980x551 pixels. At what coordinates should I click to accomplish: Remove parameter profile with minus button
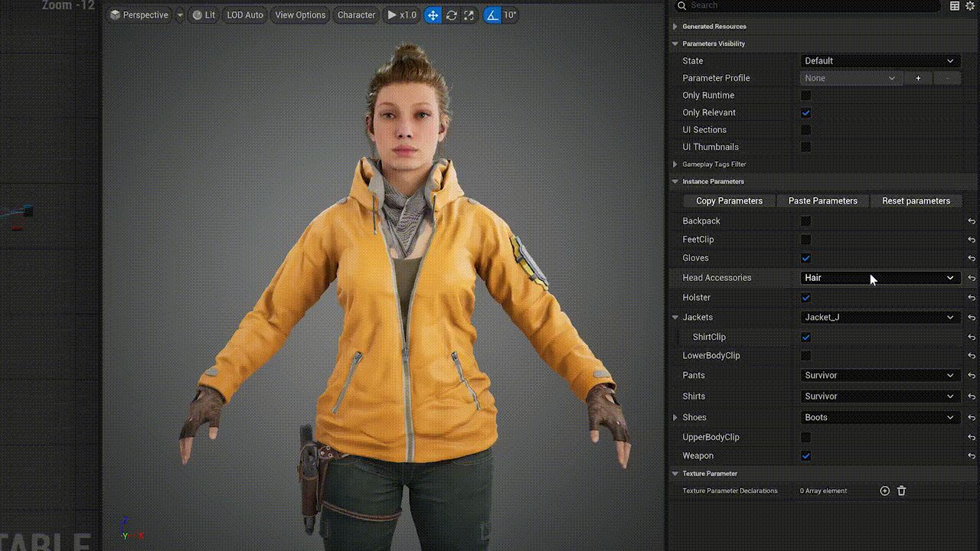pyautogui.click(x=947, y=78)
